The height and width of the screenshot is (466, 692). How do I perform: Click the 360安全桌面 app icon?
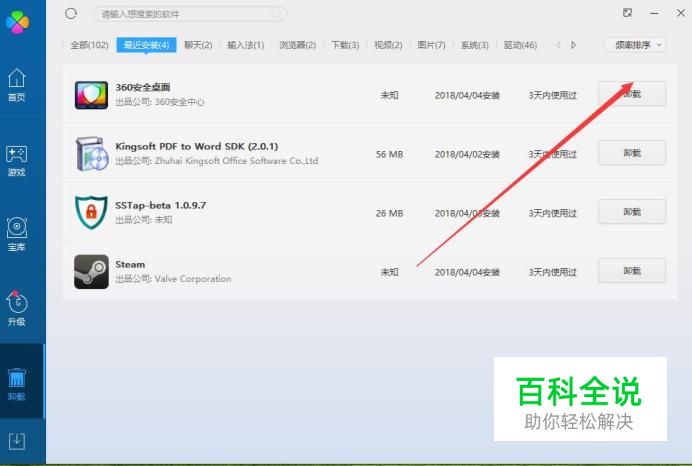coord(91,95)
